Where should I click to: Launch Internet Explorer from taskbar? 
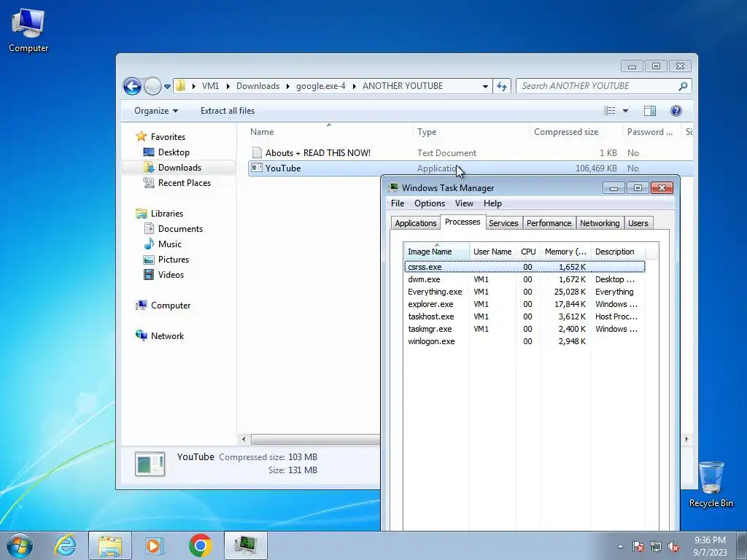point(65,545)
